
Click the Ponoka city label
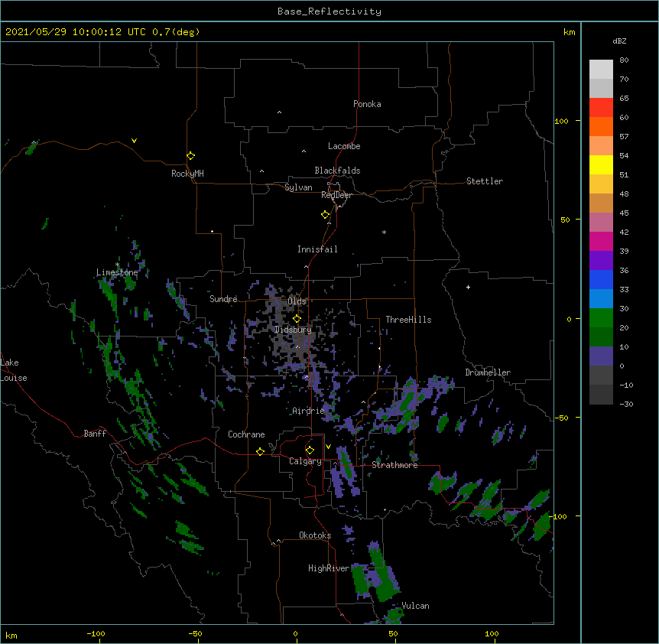click(367, 104)
